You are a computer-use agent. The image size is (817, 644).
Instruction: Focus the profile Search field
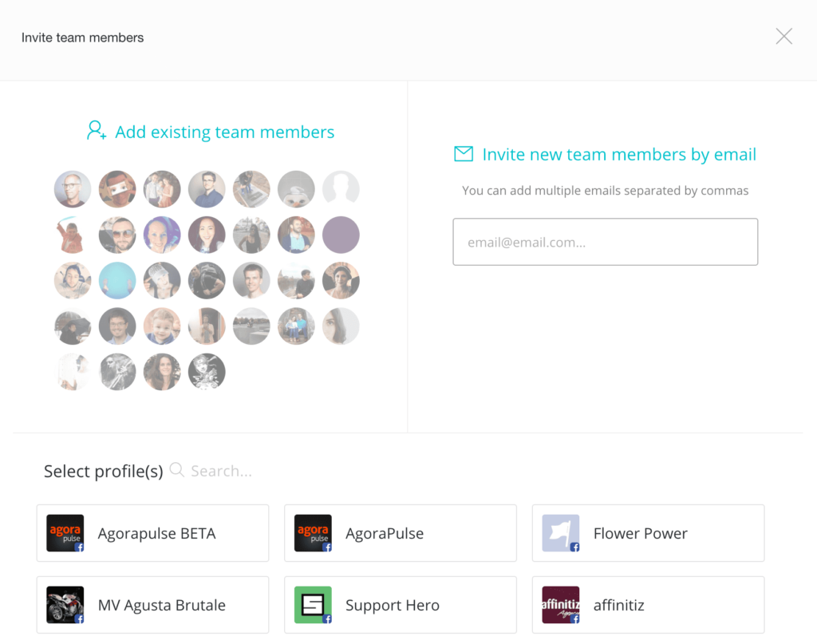[x=222, y=471]
